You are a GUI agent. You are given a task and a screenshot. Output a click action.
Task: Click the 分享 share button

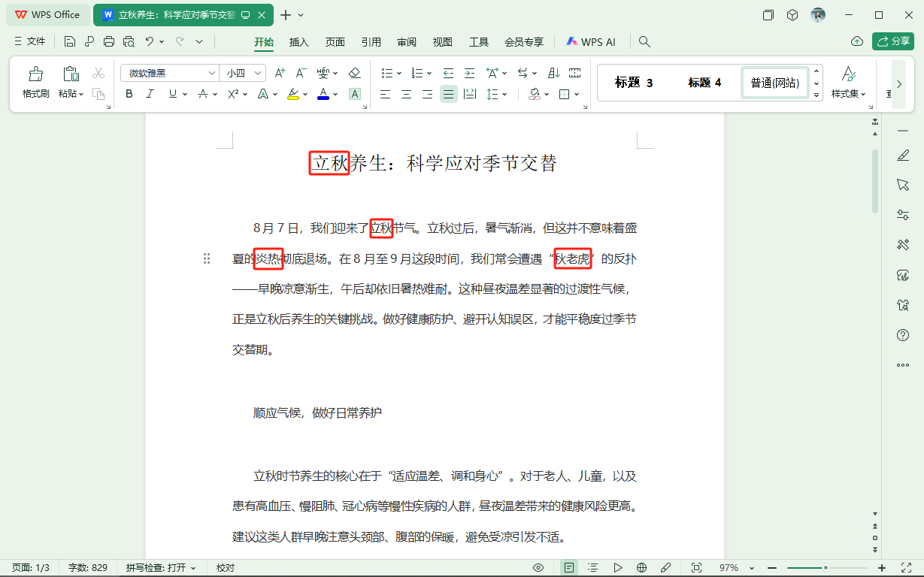[892, 41]
